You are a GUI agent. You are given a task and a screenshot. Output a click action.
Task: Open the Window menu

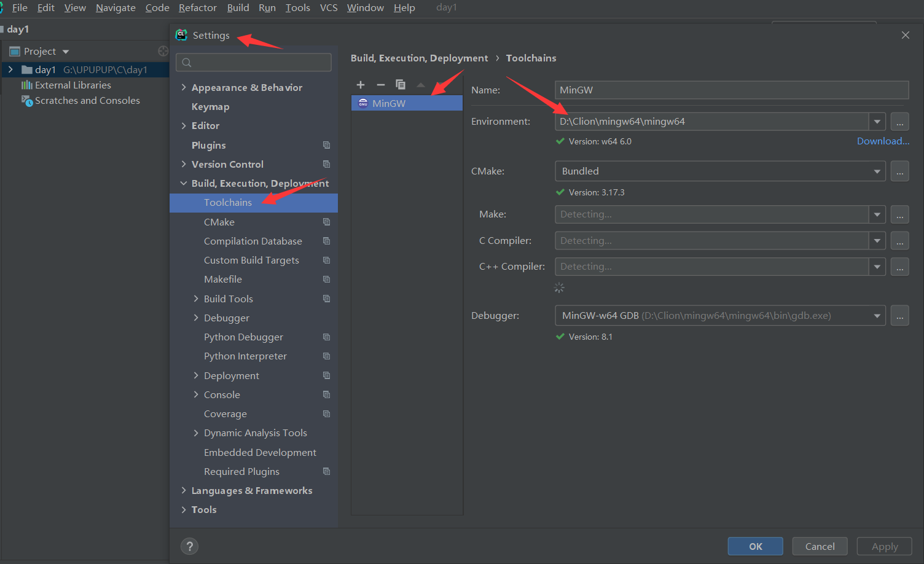[365, 7]
